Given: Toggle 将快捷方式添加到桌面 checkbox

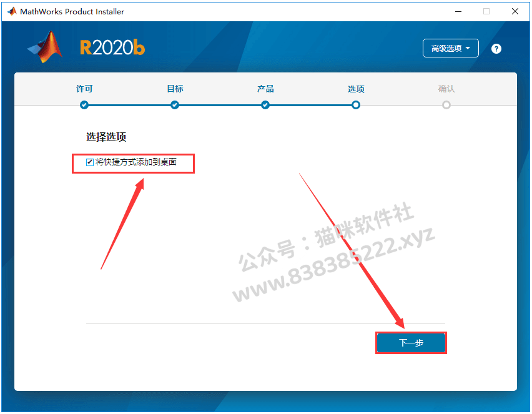Looking at the screenshot, I should point(89,162).
